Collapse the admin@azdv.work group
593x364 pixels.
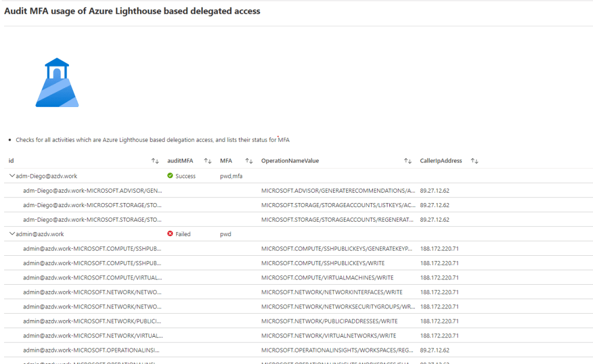12,234
